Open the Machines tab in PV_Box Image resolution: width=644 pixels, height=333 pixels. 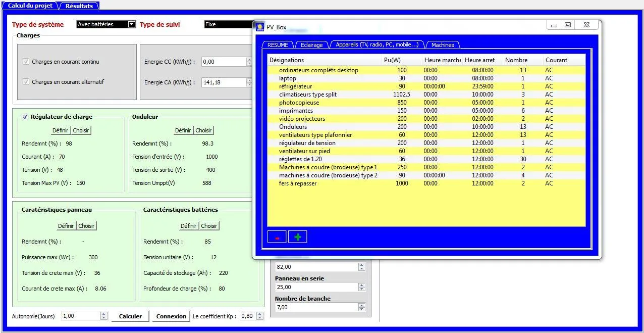point(443,45)
